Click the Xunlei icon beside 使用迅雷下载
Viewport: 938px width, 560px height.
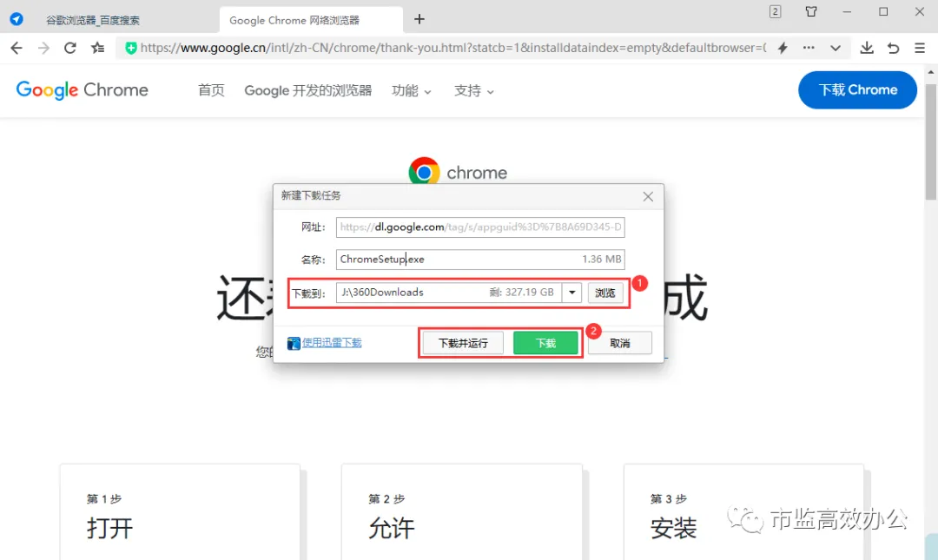pyautogui.click(x=294, y=343)
